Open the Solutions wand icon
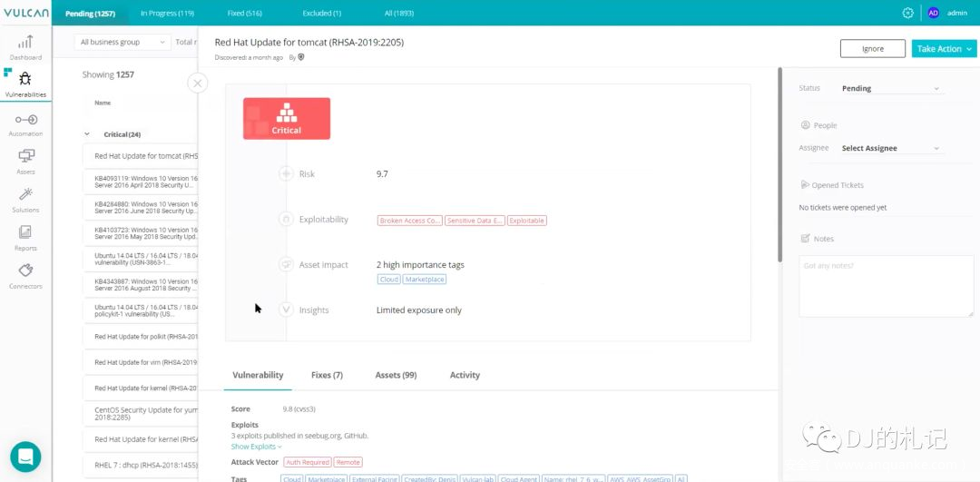980x482 pixels. (25, 194)
